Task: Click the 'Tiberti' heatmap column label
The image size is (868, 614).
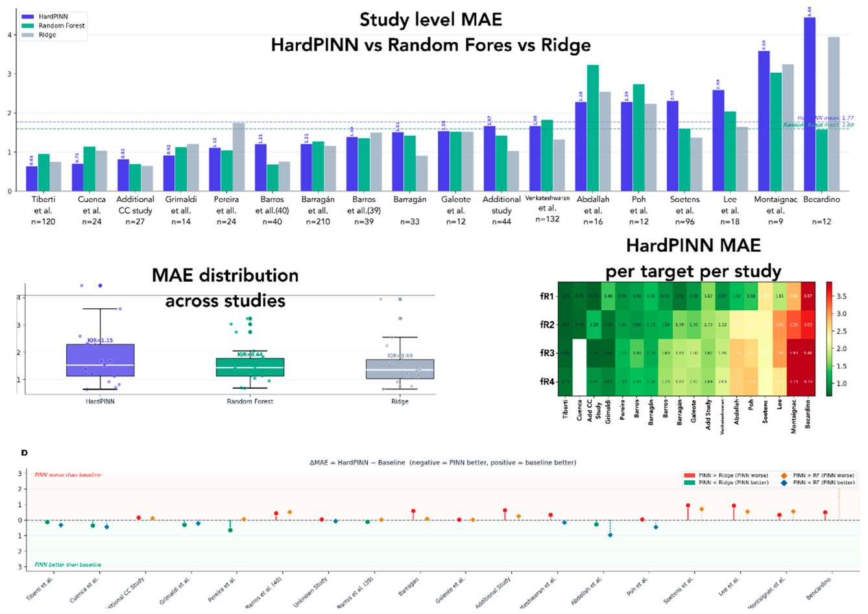Action: coord(565,408)
